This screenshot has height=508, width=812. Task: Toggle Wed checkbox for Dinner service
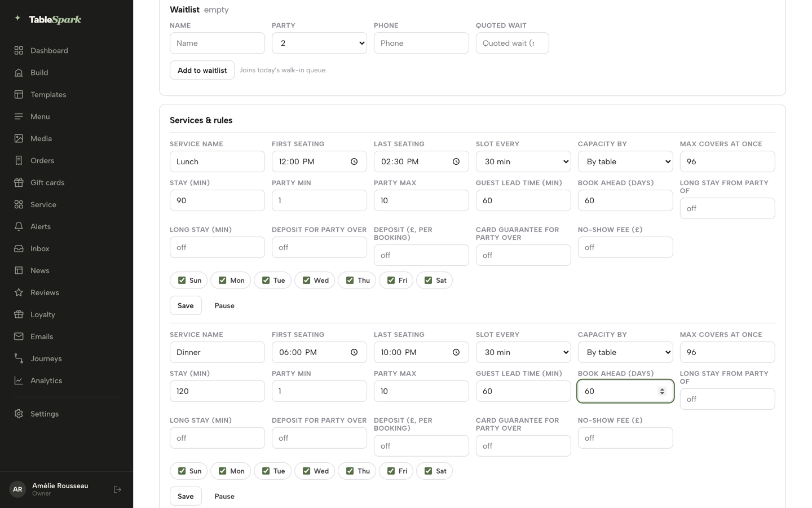click(x=306, y=471)
